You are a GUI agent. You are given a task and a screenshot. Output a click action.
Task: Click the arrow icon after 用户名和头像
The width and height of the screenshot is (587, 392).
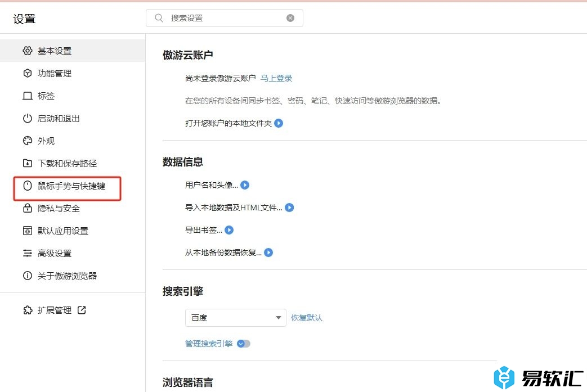tap(245, 185)
